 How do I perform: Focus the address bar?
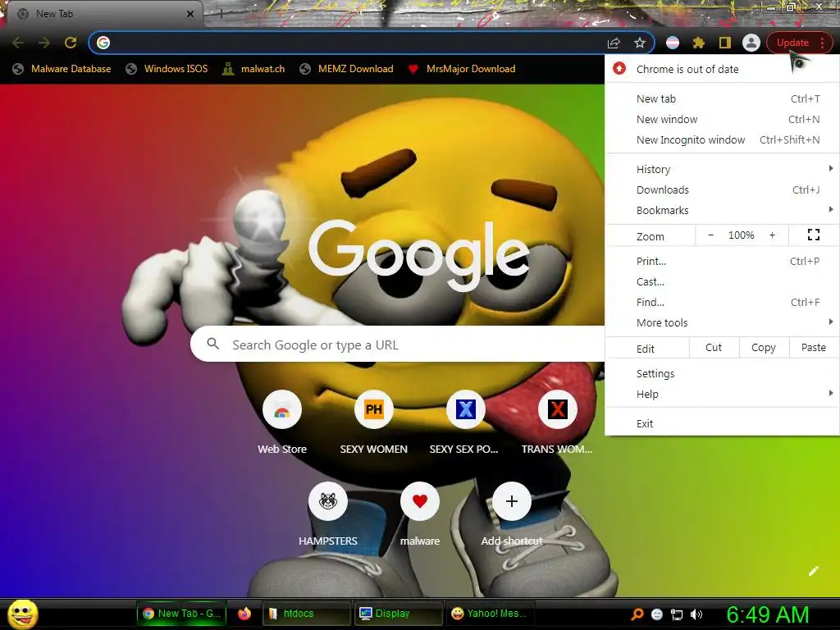click(x=354, y=43)
